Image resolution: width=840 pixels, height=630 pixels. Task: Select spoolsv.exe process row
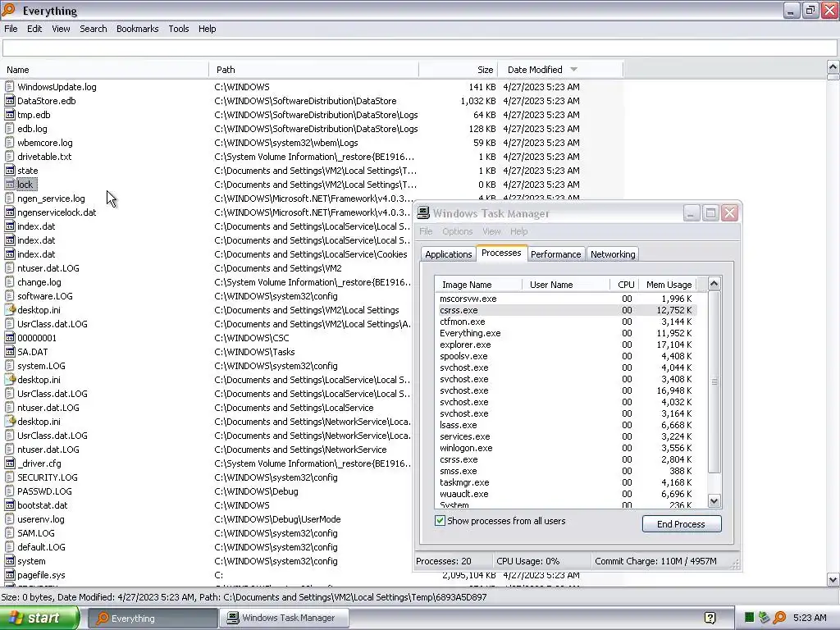point(566,356)
